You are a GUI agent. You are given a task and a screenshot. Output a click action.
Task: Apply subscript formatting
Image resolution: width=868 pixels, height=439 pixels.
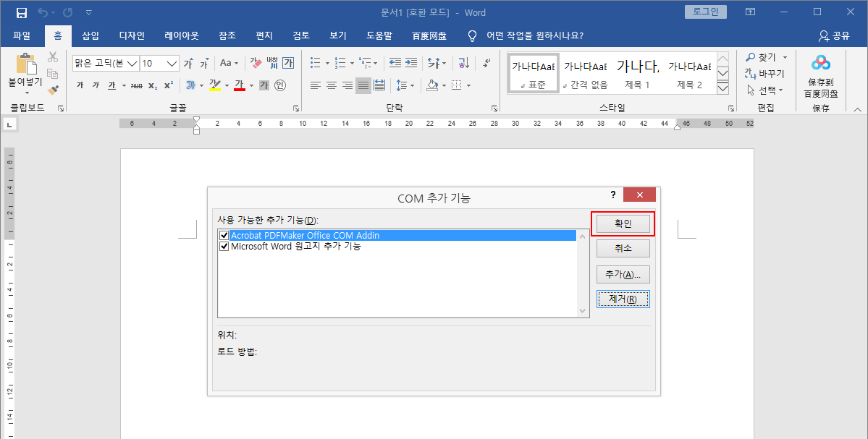(152, 85)
